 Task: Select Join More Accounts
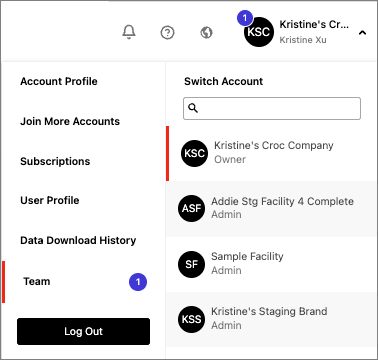point(70,121)
